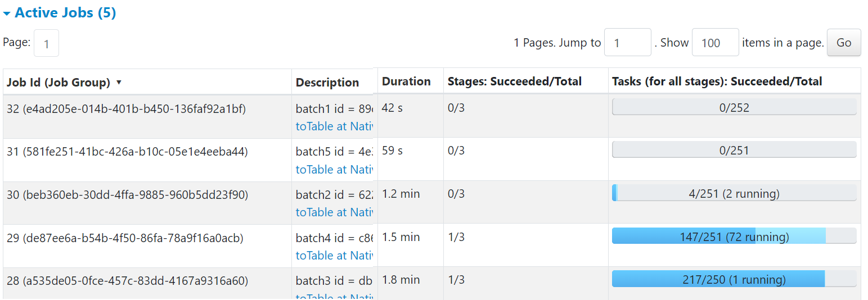Click the 147/251 tasks progress bar
The image size is (868, 300).
(734, 237)
